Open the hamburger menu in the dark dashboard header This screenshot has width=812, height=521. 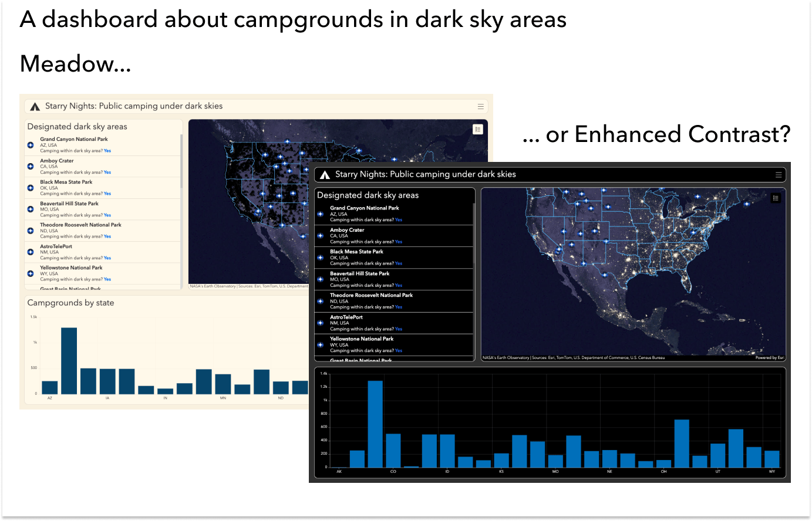coord(779,175)
